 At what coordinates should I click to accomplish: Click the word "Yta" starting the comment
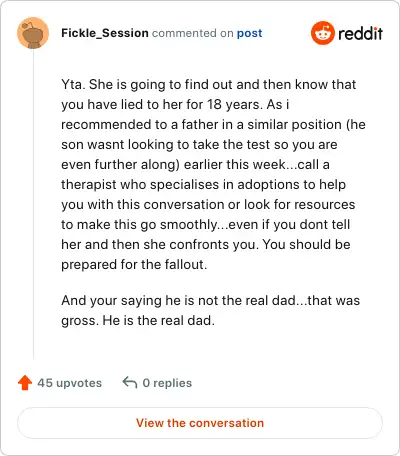[x=71, y=84]
